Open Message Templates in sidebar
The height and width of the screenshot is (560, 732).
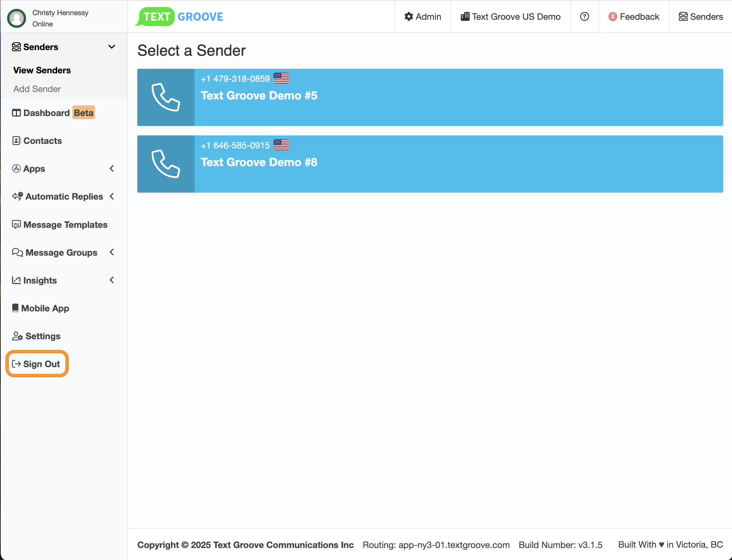coord(65,225)
